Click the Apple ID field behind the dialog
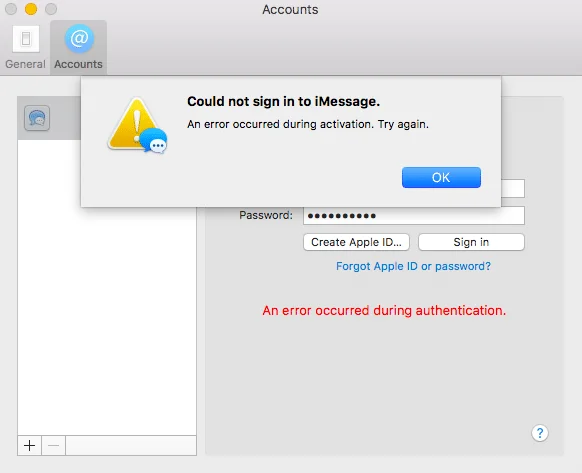The image size is (582, 473). (x=513, y=189)
